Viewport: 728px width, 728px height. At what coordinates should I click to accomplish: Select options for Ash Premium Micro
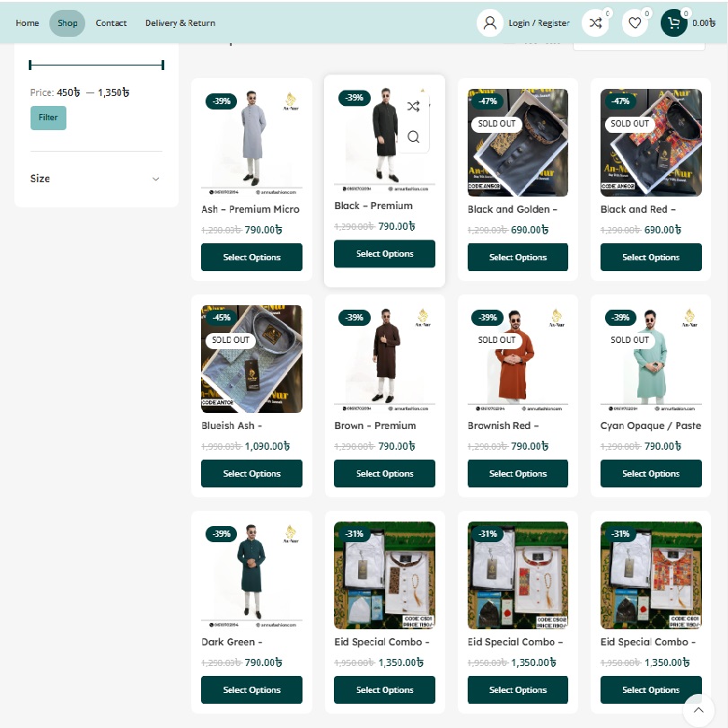click(251, 258)
